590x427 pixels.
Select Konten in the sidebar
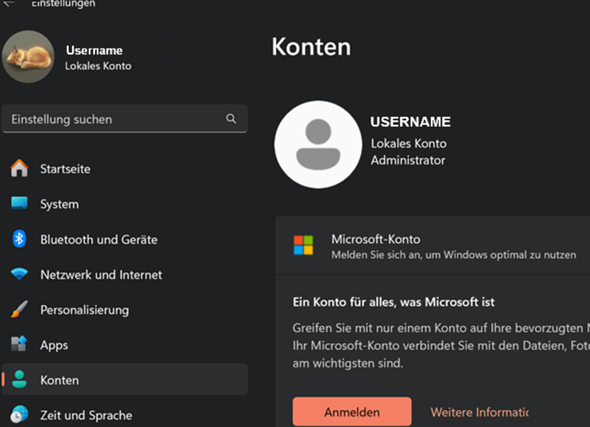coord(125,379)
